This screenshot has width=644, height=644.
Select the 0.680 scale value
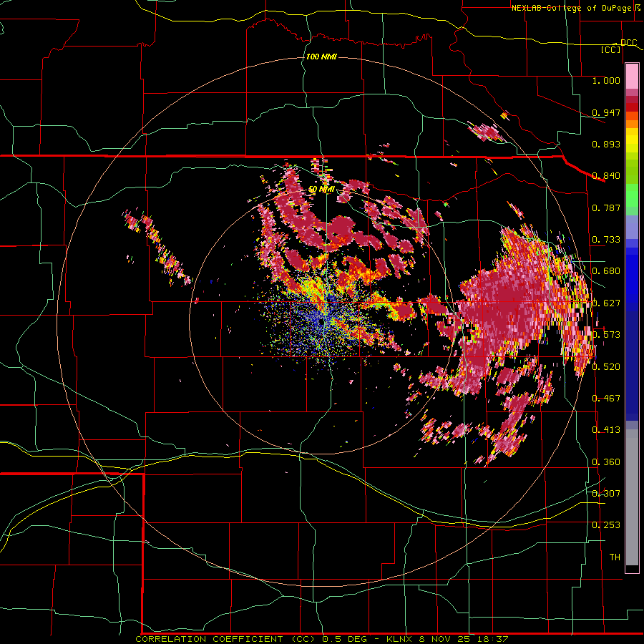point(606,271)
